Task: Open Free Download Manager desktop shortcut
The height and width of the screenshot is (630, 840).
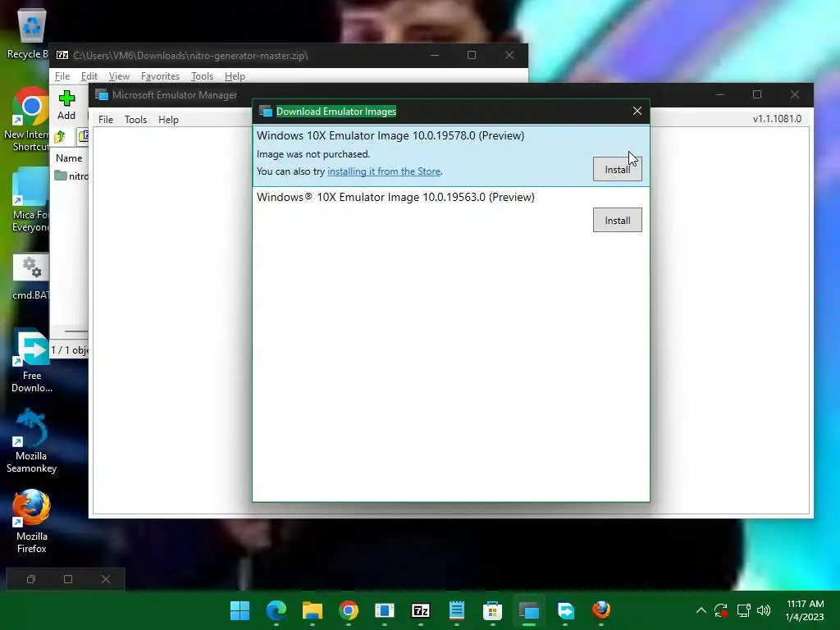Action: [32, 361]
